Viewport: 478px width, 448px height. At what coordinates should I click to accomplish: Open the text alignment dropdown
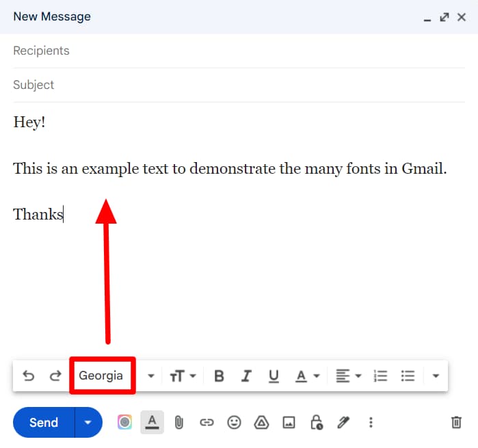click(349, 375)
